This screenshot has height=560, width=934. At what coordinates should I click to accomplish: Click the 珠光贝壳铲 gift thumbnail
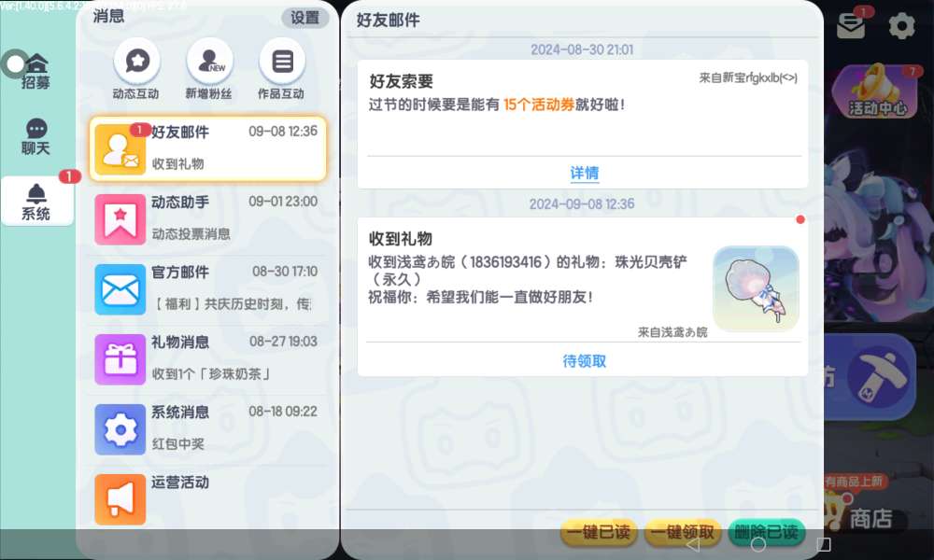(x=756, y=288)
